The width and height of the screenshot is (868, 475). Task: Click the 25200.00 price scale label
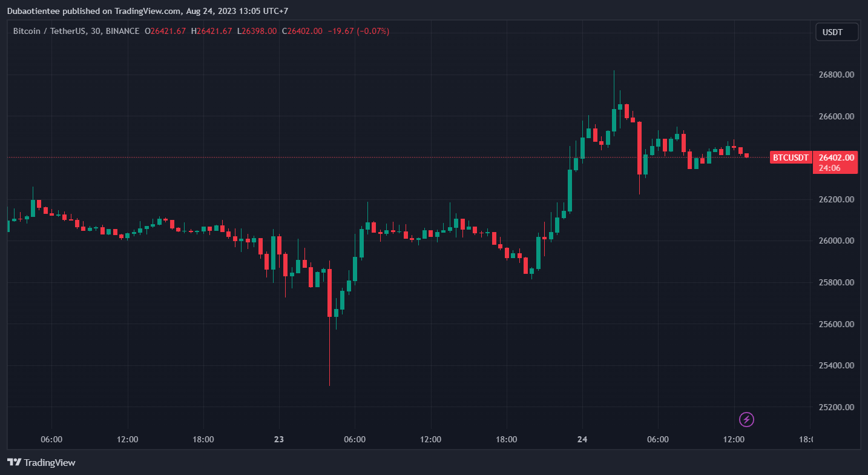[836, 407]
